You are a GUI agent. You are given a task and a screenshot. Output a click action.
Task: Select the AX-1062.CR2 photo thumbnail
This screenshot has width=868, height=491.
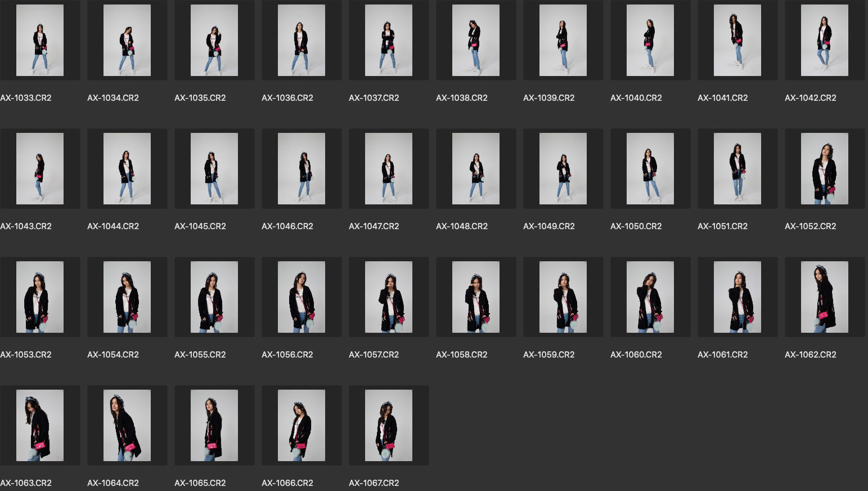tap(825, 297)
